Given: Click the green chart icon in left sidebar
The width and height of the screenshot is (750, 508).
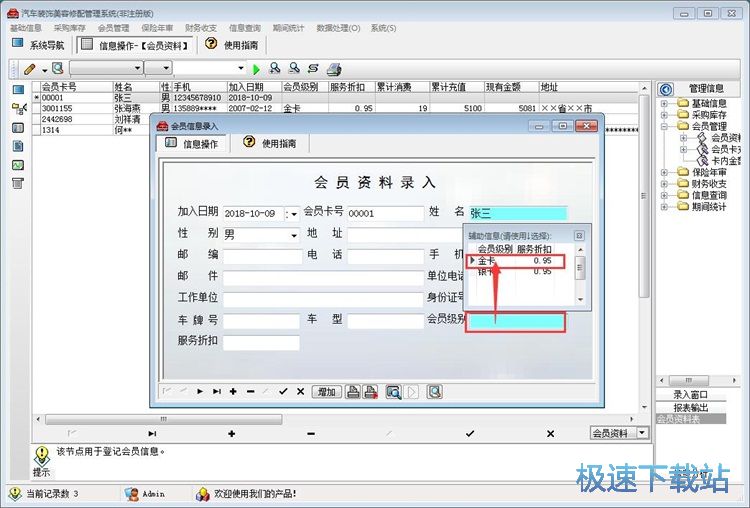Looking at the screenshot, I should pyautogui.click(x=18, y=165).
